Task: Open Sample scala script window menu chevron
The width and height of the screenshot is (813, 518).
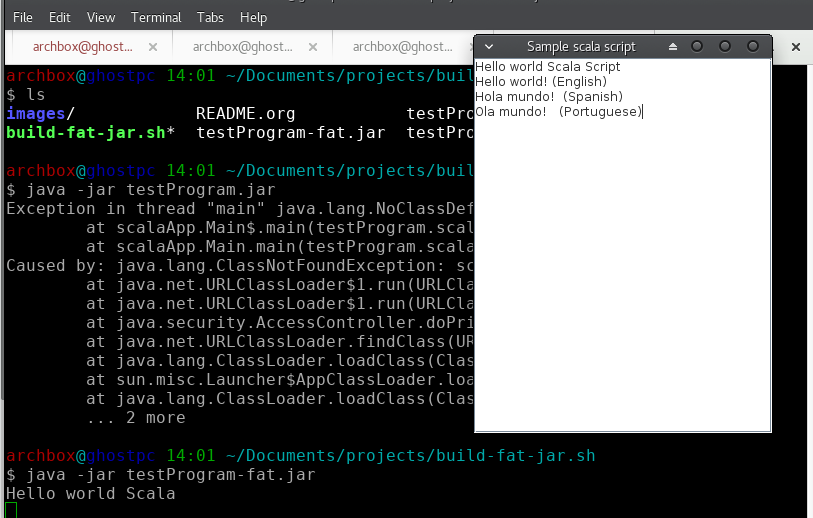Action: [488, 47]
